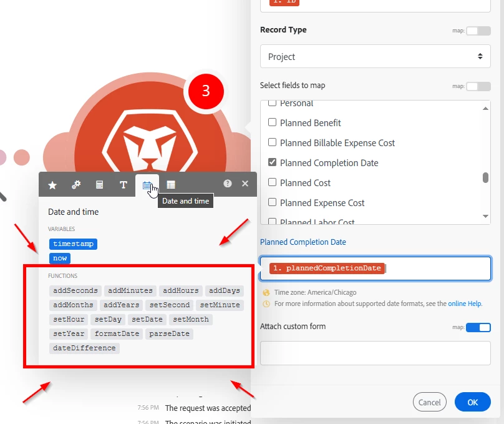
Task: Insert the addSeconds function
Action: coord(75,290)
